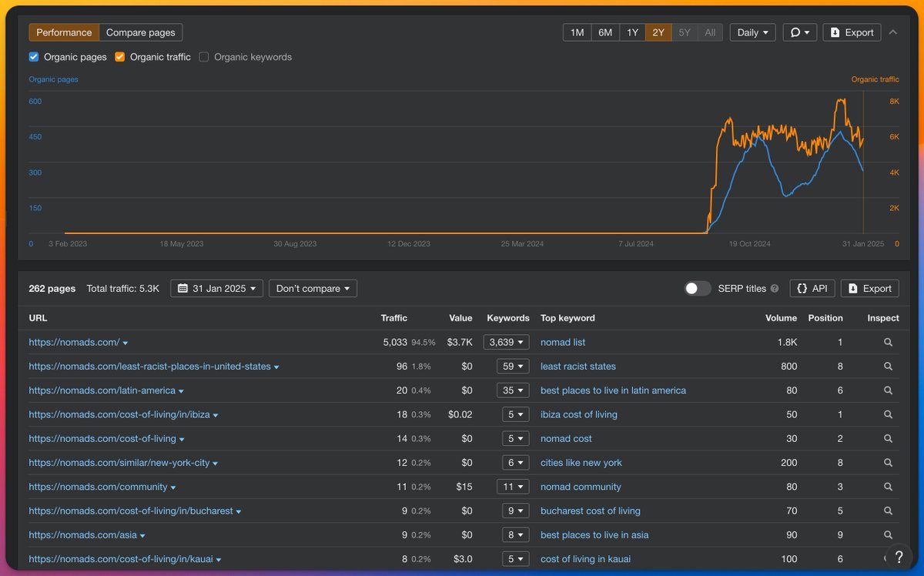The image size is (924, 576).
Task: Inspect the nomads.com homepage row magnifier
Action: (x=888, y=342)
